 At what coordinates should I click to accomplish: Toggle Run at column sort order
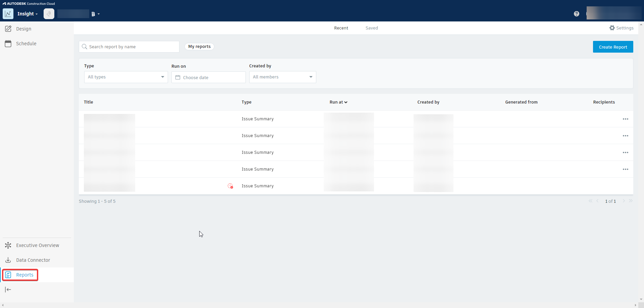[338, 102]
